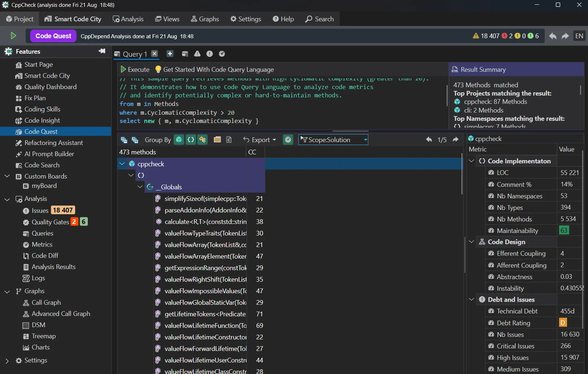The height and width of the screenshot is (374, 588).
Task: Go to next result page arrow
Action: click(x=456, y=139)
